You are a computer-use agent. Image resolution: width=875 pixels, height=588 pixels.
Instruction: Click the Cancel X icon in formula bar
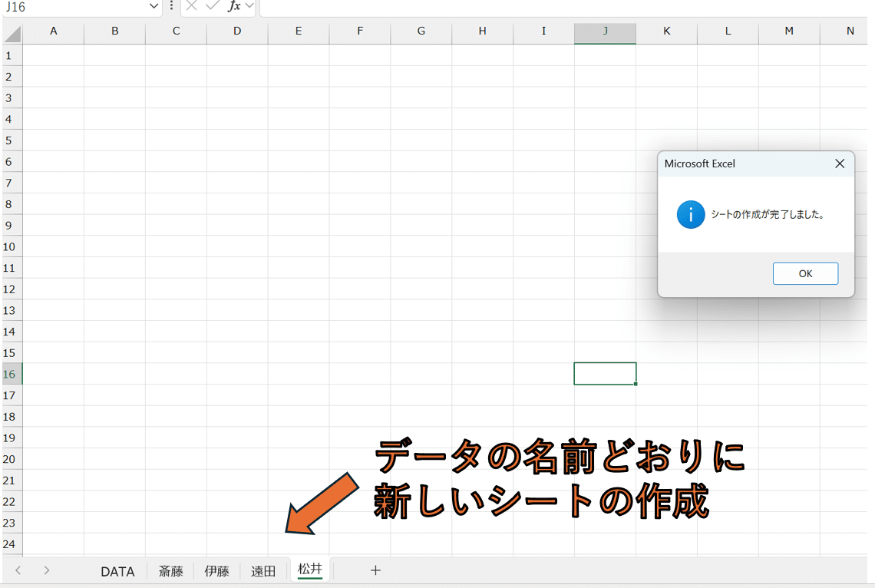192,6
